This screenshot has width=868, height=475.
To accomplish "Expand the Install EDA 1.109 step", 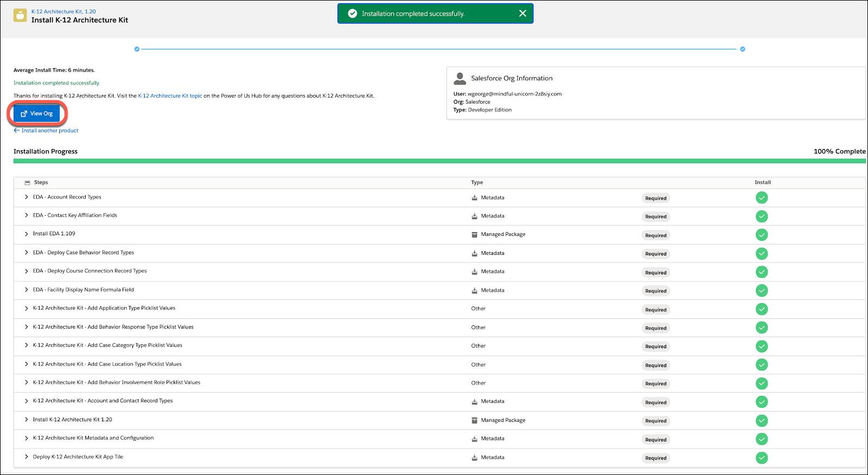I will coord(26,234).
